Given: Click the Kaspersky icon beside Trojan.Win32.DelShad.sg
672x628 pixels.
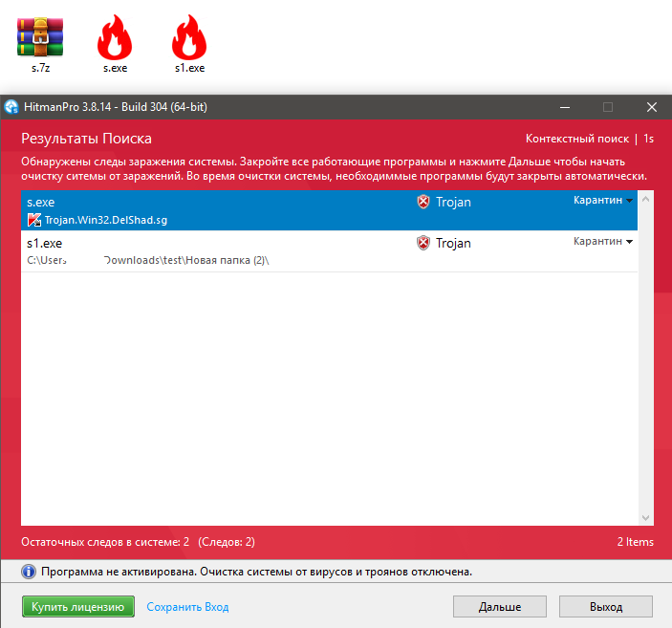Looking at the screenshot, I should [34, 220].
